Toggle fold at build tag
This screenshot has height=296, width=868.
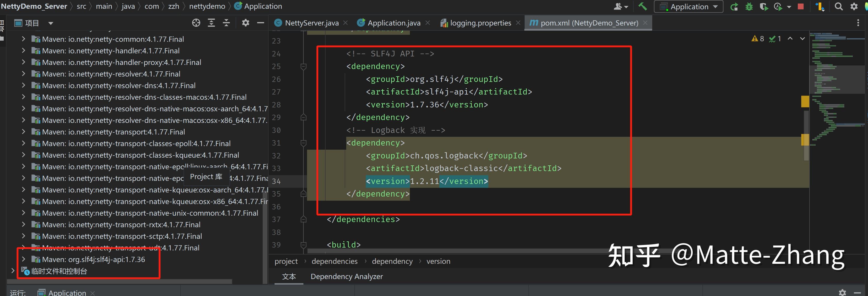click(x=303, y=245)
